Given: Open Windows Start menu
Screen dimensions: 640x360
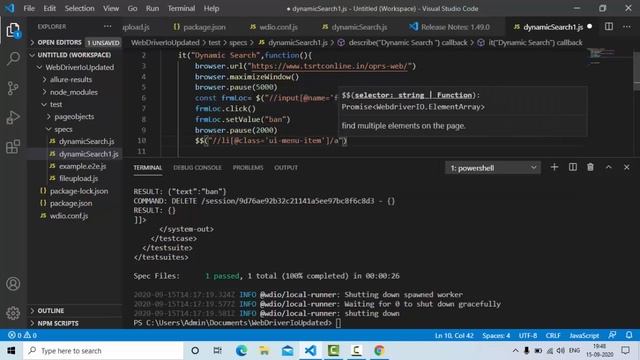Looking at the screenshot, I should pyautogui.click(x=11, y=351).
